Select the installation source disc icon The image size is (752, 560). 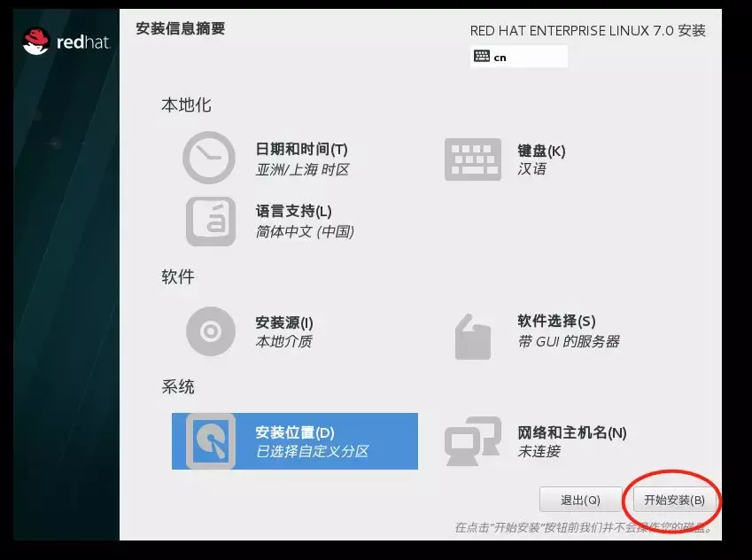pos(211,331)
